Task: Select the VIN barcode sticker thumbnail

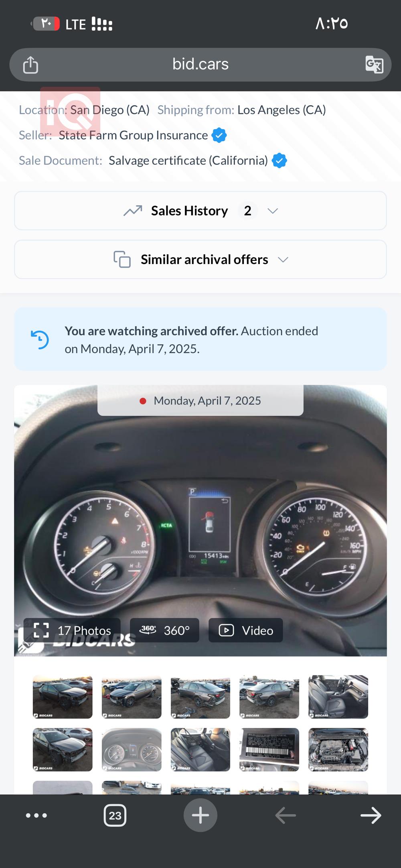Action: click(269, 750)
